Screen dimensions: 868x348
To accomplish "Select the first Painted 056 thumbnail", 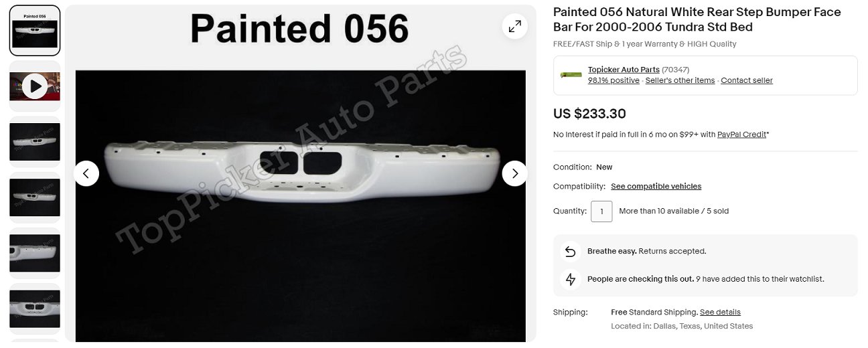I will (x=35, y=31).
